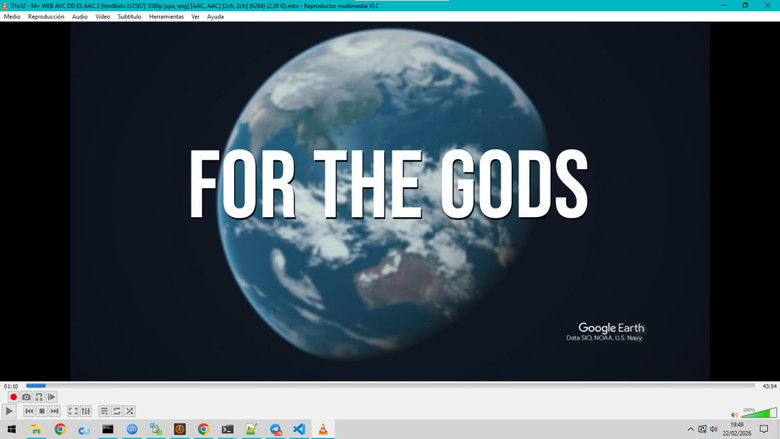Click the A-B loop button

pos(38,397)
